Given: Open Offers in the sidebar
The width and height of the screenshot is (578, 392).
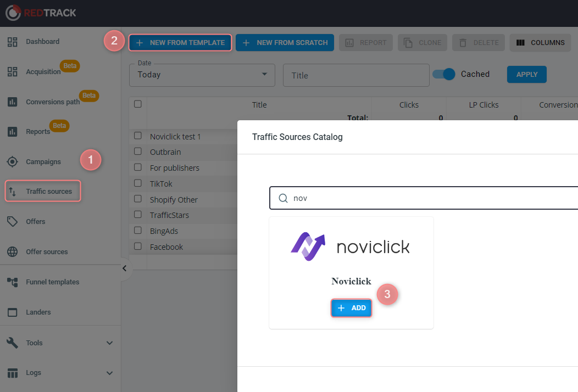Looking at the screenshot, I should [35, 221].
